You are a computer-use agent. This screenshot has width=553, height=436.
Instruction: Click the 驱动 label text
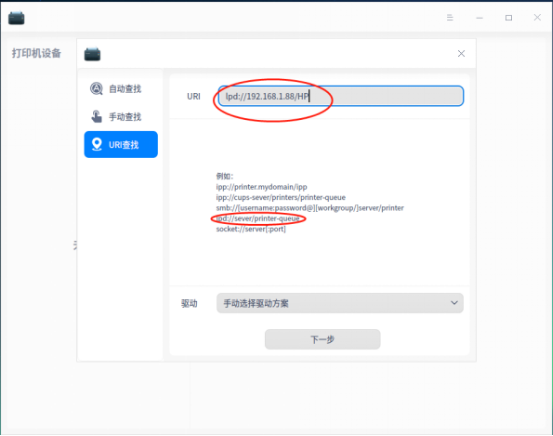tap(189, 303)
